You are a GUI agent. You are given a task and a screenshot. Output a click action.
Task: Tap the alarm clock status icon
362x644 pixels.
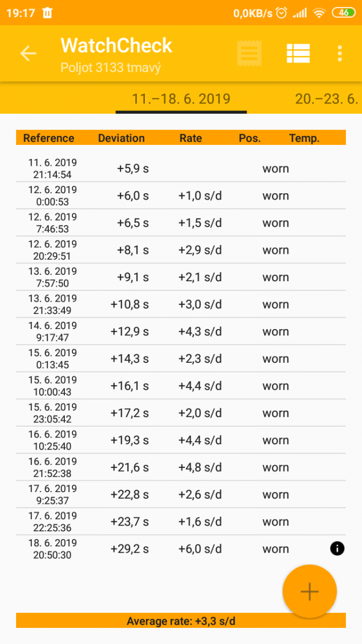(282, 13)
